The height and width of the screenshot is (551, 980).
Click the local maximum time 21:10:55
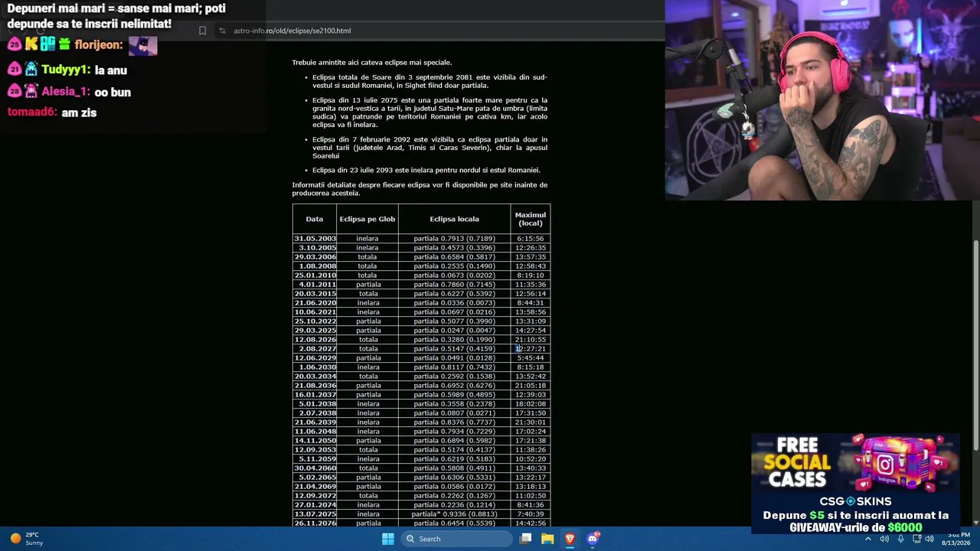531,340
